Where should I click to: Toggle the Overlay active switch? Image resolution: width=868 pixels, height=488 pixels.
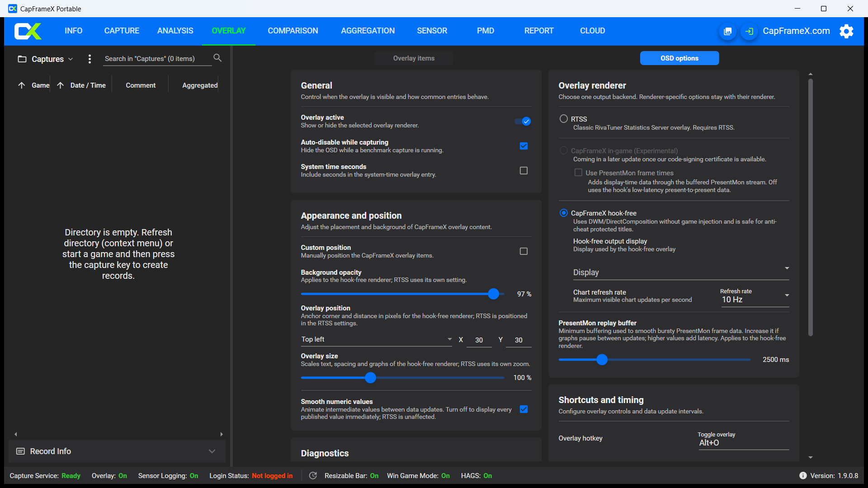click(x=523, y=121)
